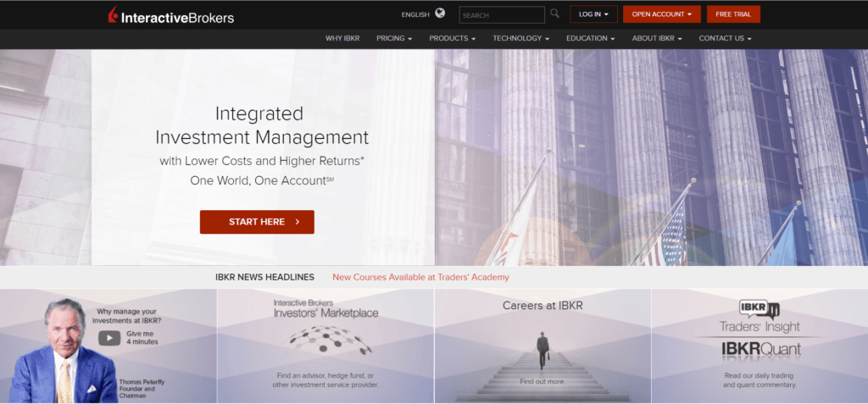Open New Courses Available at Traders' Academy link

[x=420, y=277]
